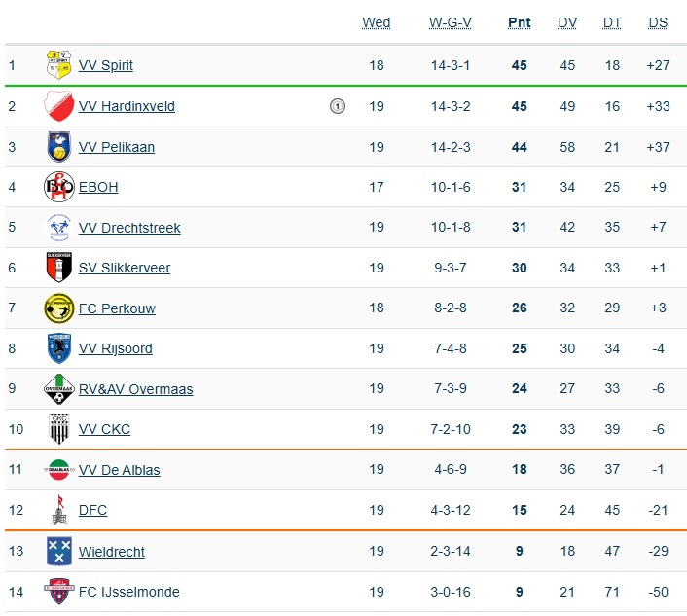Click the SV Slikkerveer club crest
This screenshot has height=616, width=687.
(x=59, y=268)
